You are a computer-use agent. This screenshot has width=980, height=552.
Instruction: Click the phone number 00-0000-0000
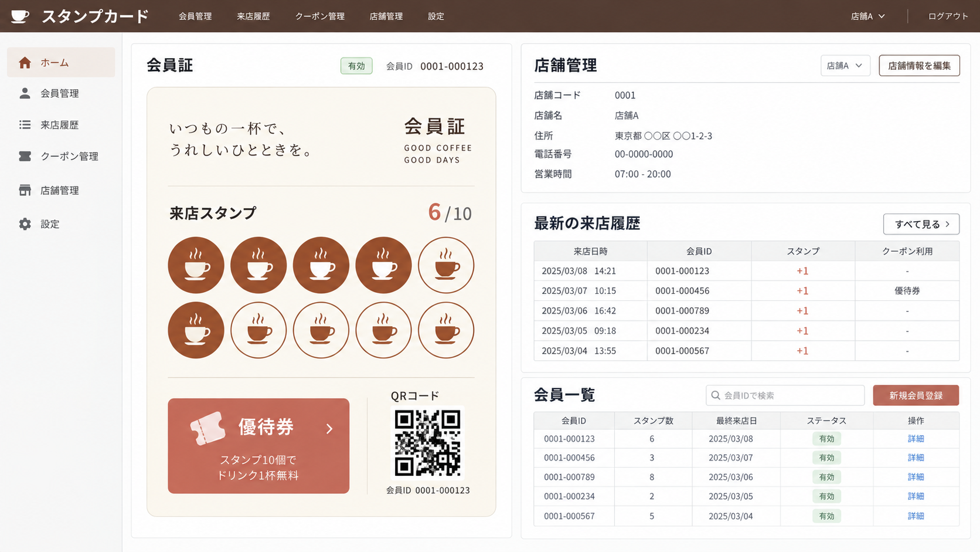point(644,154)
